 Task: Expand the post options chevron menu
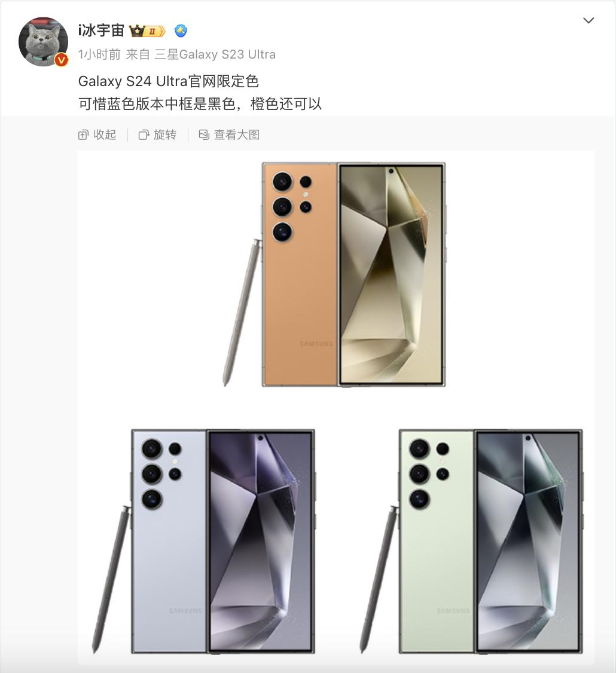[588, 20]
